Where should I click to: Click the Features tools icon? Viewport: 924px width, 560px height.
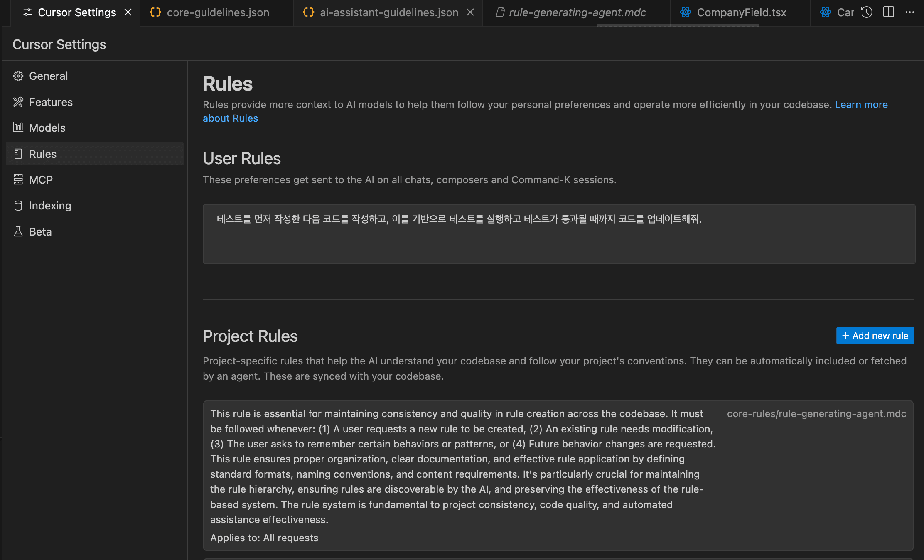coord(18,102)
